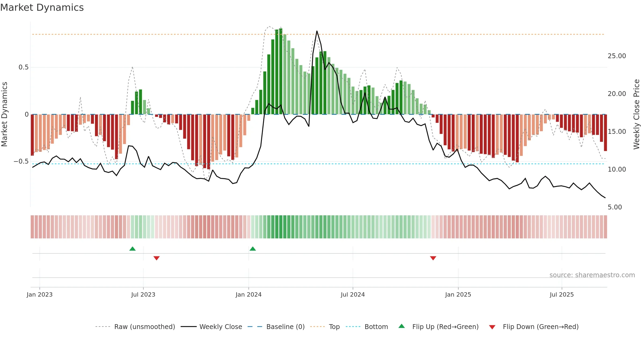Image resolution: width=644 pixels, height=362 pixels.
Task: Click the 15.00 price axis tick
Action: [617, 131]
